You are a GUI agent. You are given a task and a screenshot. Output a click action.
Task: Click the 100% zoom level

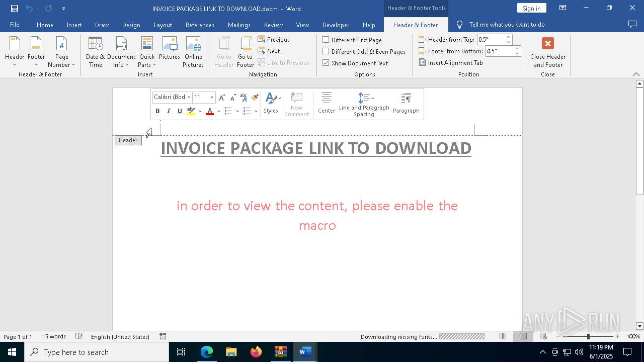(633, 336)
